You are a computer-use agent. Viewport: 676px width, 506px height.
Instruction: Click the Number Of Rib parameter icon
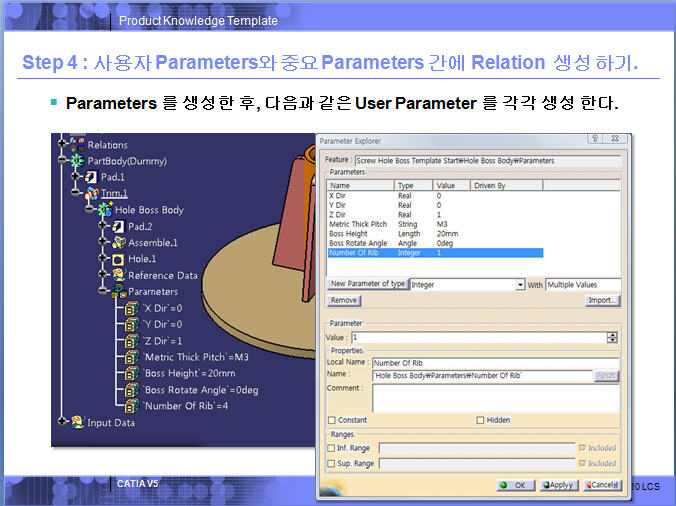pyautogui.click(x=132, y=406)
